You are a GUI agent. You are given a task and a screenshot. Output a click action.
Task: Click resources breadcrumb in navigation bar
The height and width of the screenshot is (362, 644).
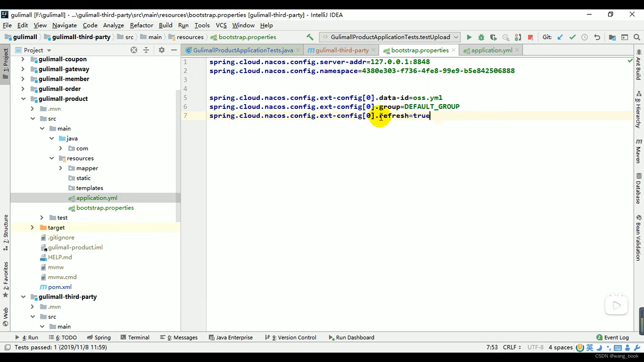coord(190,37)
